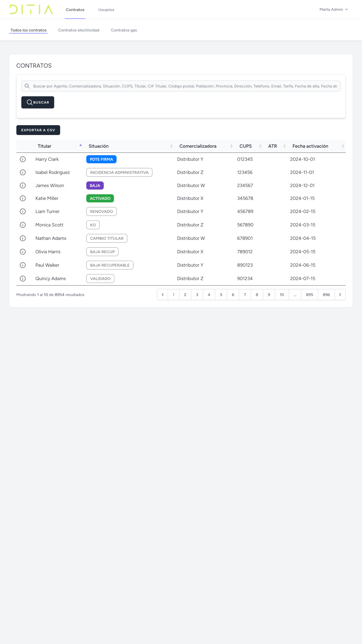Click Exportar a CSV button
Screen dimensions: 362x644
(x=38, y=130)
